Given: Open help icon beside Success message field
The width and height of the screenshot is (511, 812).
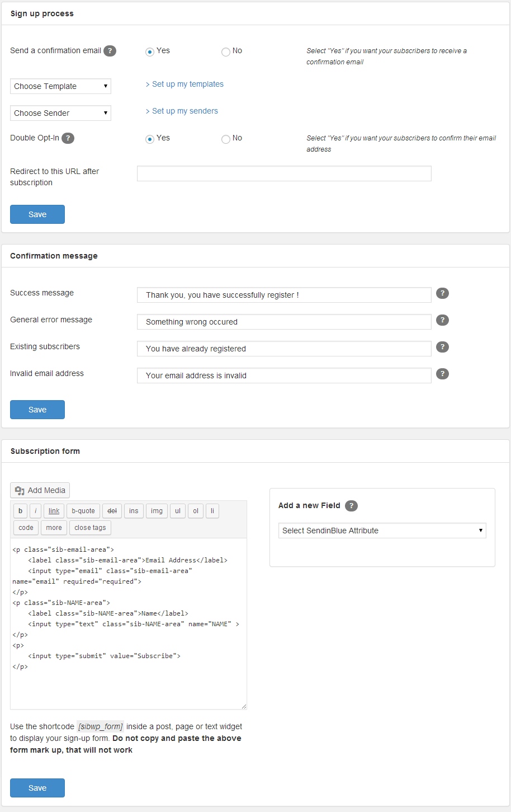Looking at the screenshot, I should [x=442, y=293].
